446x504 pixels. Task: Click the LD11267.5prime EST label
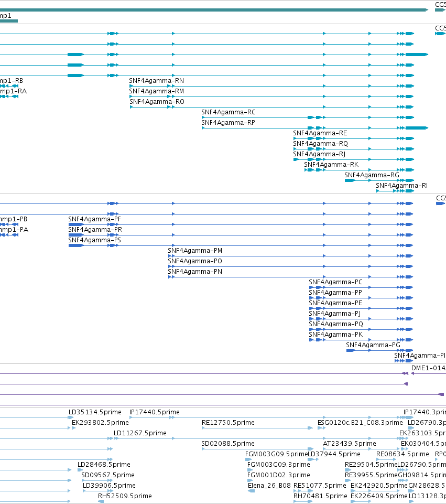tap(140, 433)
